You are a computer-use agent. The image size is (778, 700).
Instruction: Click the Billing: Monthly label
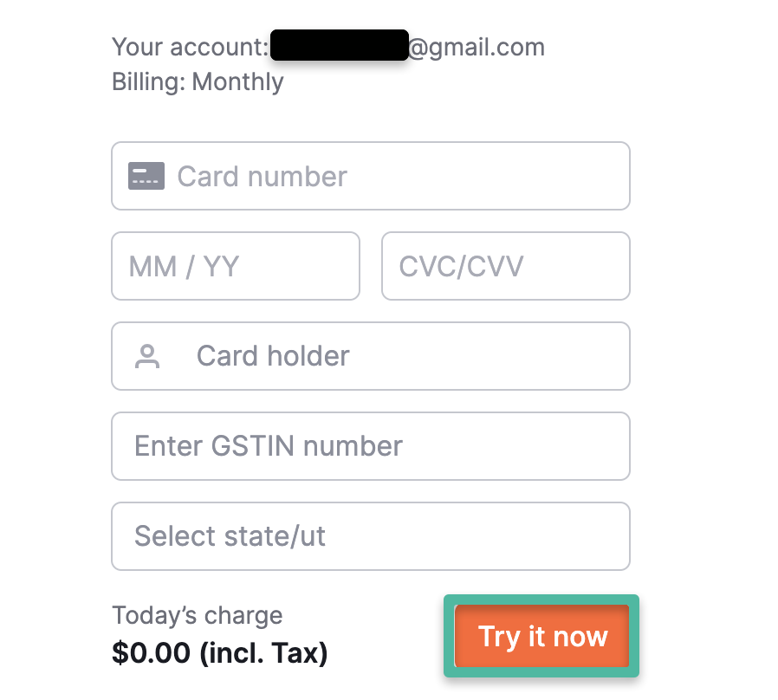pyautogui.click(x=197, y=82)
